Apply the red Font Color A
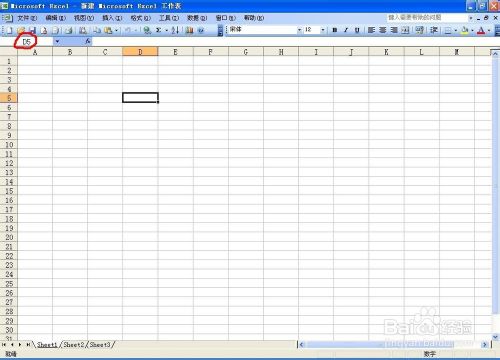Screen dimensions: 500x360 coord(481,30)
